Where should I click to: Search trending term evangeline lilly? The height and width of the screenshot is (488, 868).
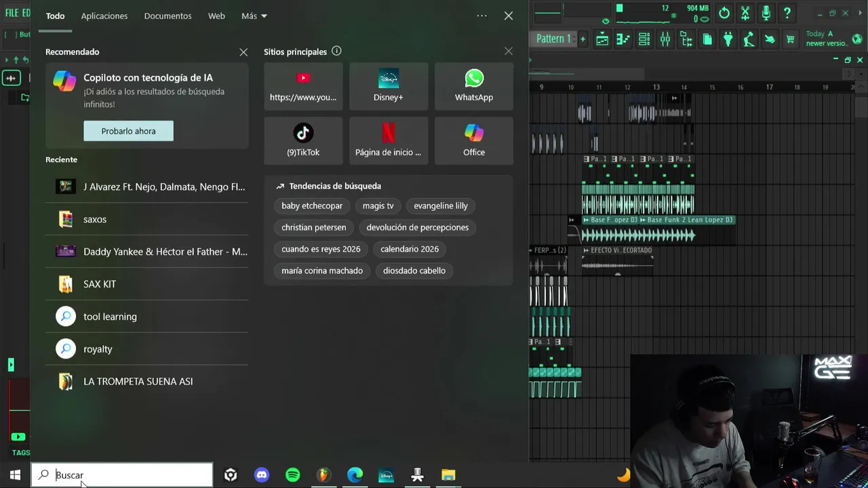[441, 205]
